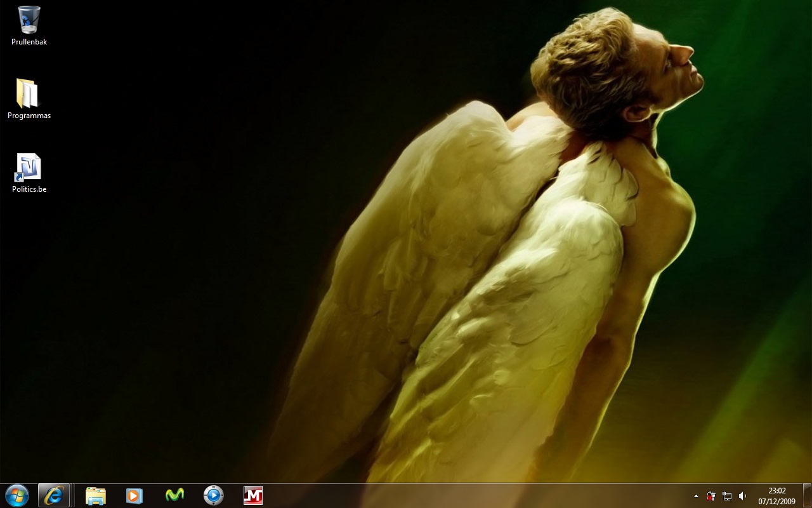Open the clock showing 23:02
Screen dimensions: 812x508
[777, 490]
